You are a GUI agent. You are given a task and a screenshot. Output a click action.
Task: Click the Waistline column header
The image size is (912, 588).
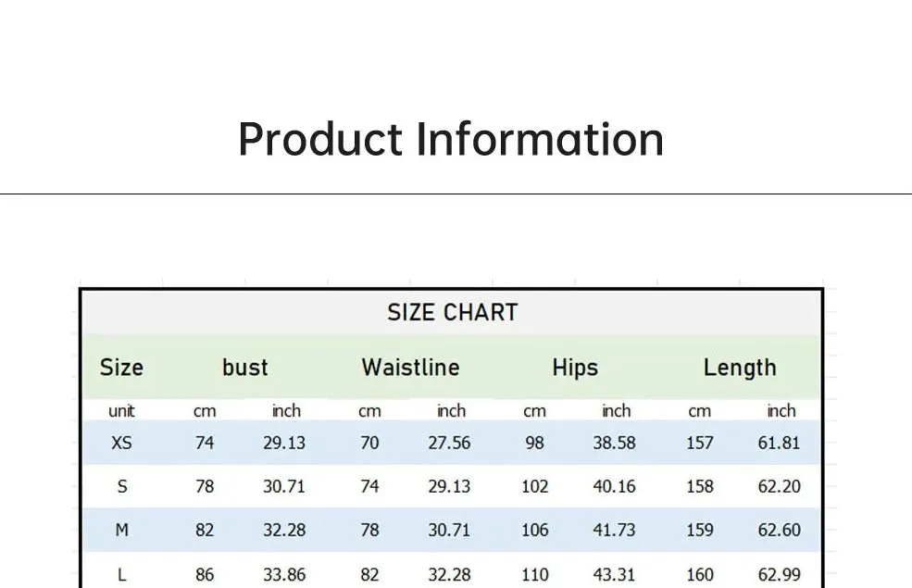[x=411, y=368]
